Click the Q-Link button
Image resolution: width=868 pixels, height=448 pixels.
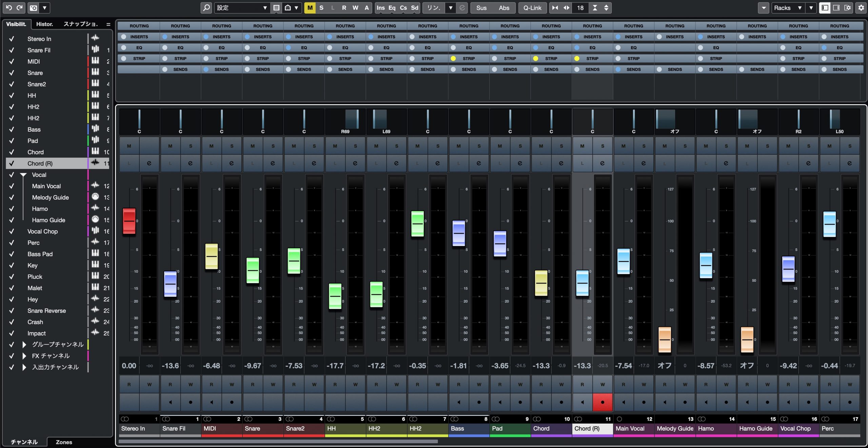(x=532, y=7)
